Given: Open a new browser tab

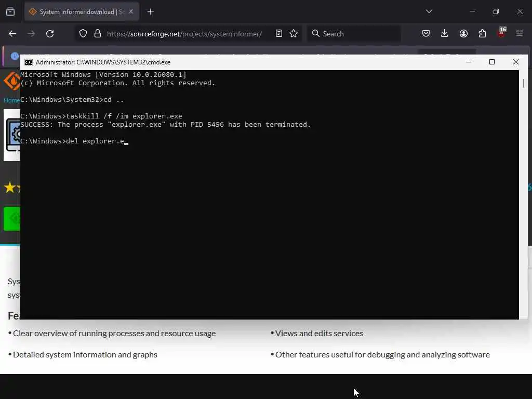Looking at the screenshot, I should pyautogui.click(x=151, y=12).
